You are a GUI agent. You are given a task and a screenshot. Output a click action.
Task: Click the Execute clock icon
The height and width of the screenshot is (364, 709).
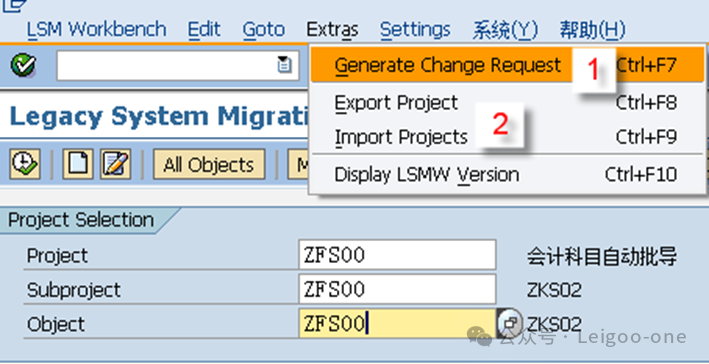(25, 164)
